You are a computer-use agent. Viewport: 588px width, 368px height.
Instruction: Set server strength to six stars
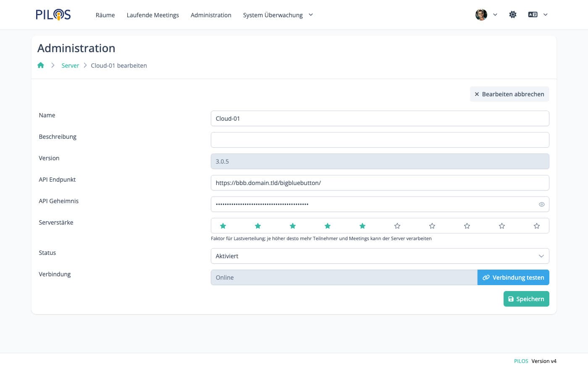coord(397,226)
